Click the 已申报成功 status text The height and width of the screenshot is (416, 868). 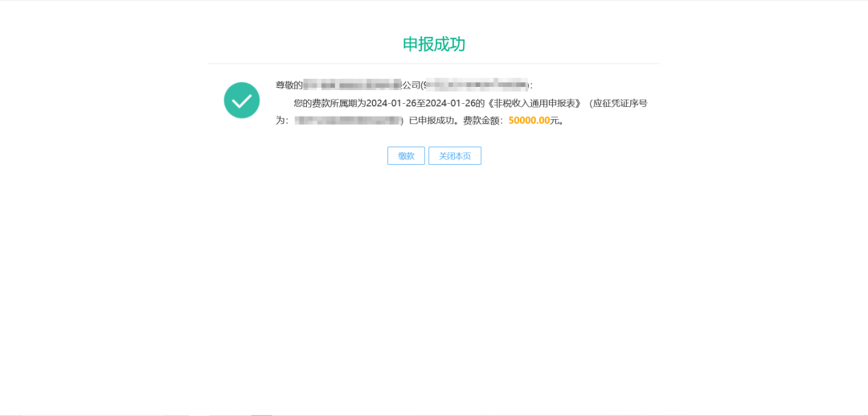432,120
